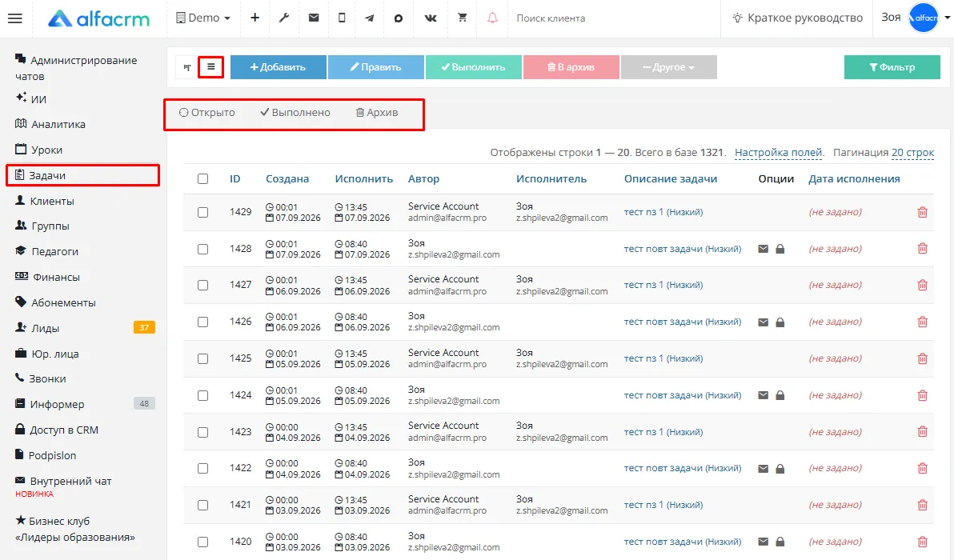Tick the checkbox for task 1423
Screen dimensions: 954x560
coord(202,432)
